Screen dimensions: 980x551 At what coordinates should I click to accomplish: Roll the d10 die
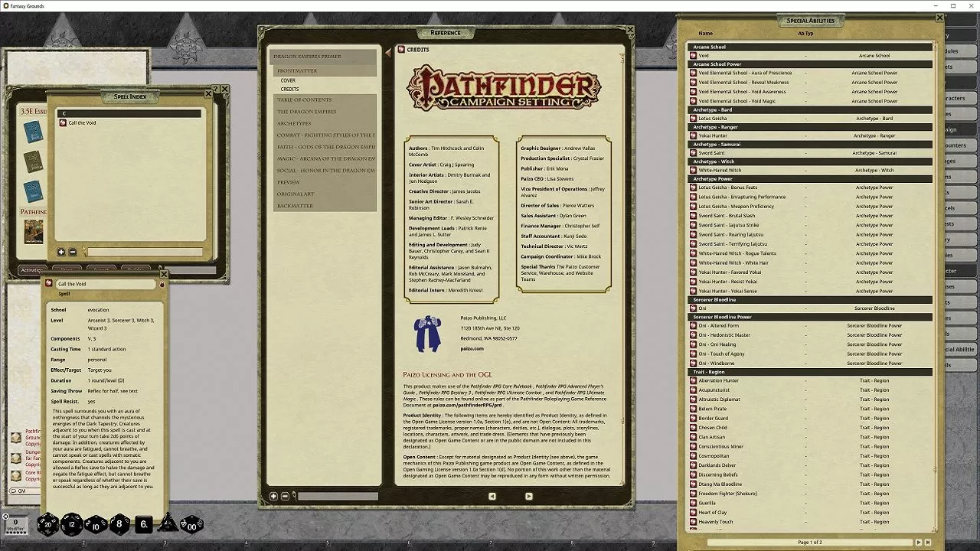point(96,525)
